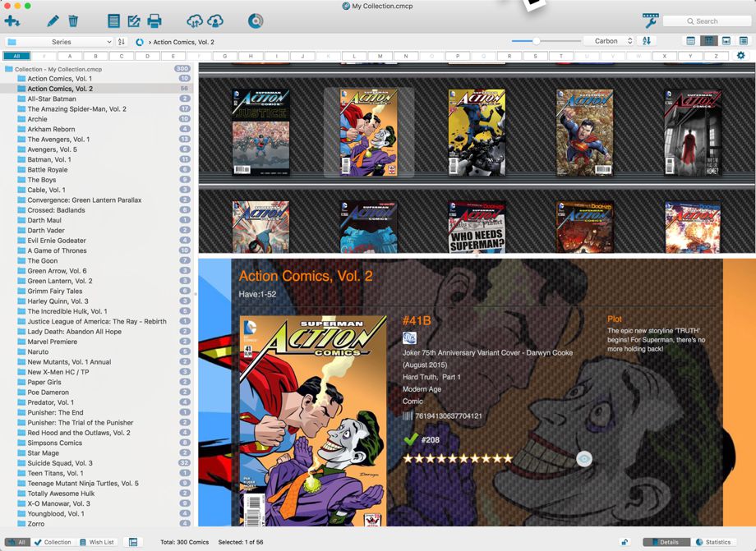Filter by letter P
The image size is (756, 551).
(458, 56)
